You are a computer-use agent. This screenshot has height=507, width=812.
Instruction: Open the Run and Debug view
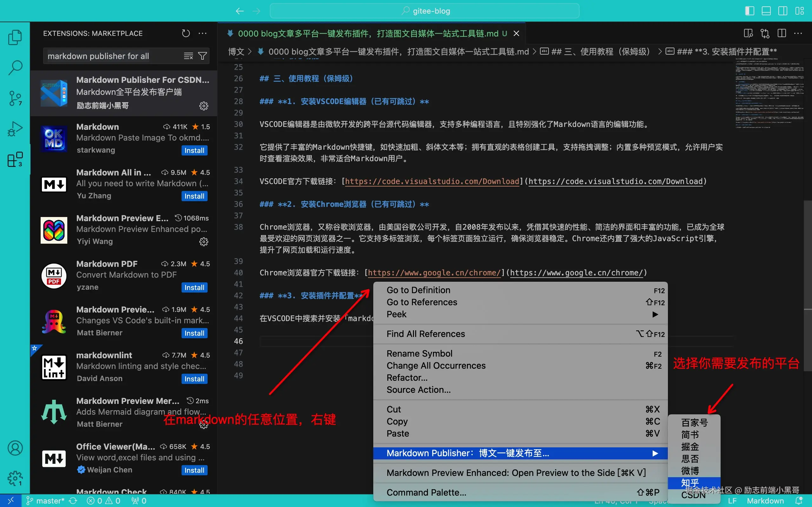(15, 129)
